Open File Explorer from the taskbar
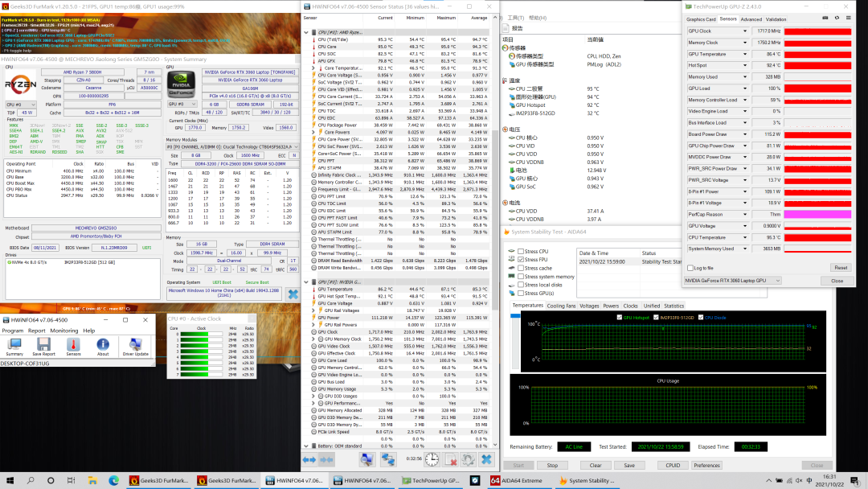Image resolution: width=868 pixels, height=489 pixels. click(92, 481)
